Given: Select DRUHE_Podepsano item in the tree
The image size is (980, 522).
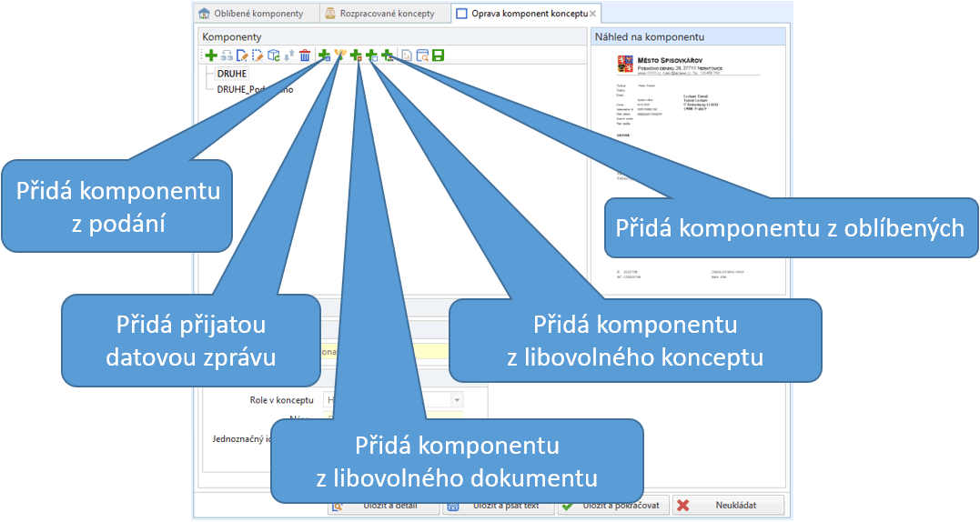Looking at the screenshot, I should (x=255, y=90).
